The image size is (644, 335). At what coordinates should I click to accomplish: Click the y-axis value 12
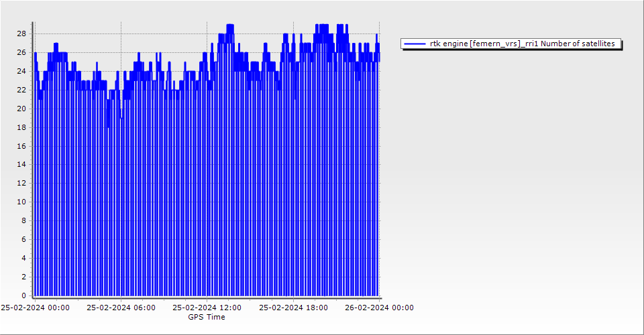pyautogui.click(x=22, y=183)
